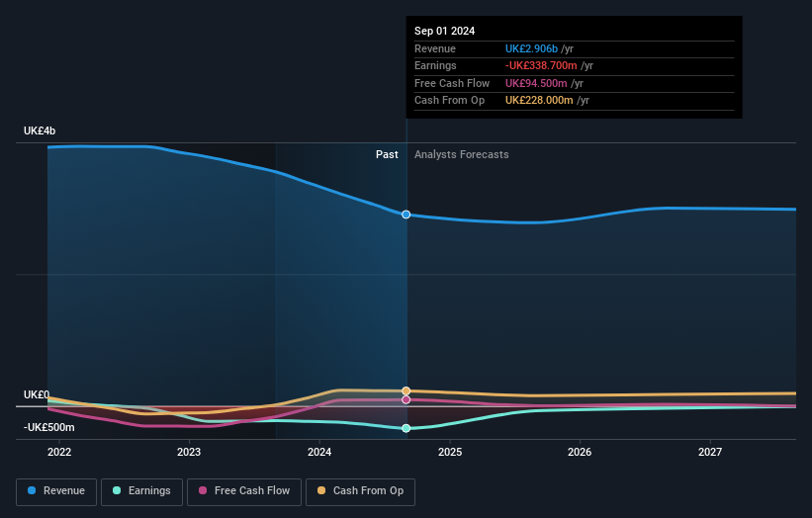Click the Past label on chart
The width and height of the screenshot is (812, 518).
pos(387,154)
